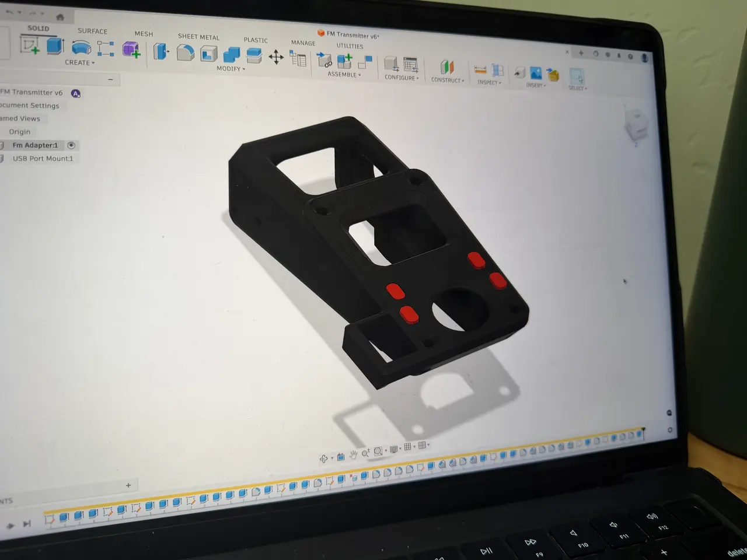
Task: Click the ViewCube in the corner
Action: 635,124
